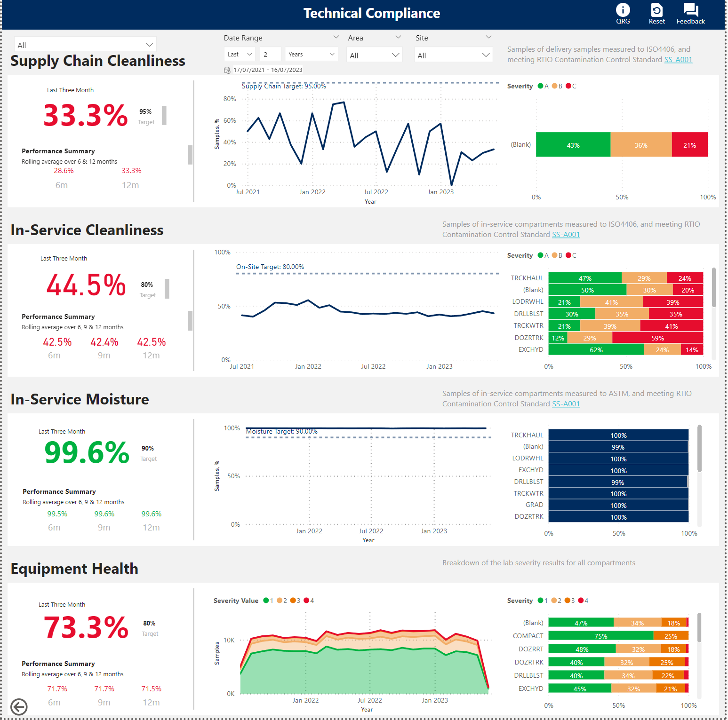
Task: Click the back arrow icon
Action: (19, 707)
